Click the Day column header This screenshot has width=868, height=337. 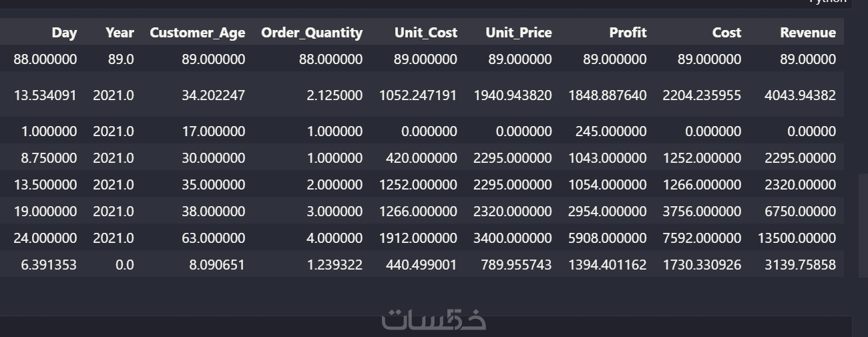coord(64,32)
